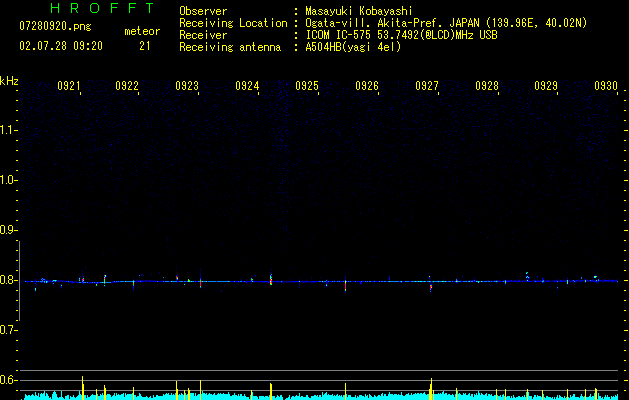This screenshot has height=400, width=629.
Task: Click the 0.9 kHz axis label
Action: (x=8, y=230)
